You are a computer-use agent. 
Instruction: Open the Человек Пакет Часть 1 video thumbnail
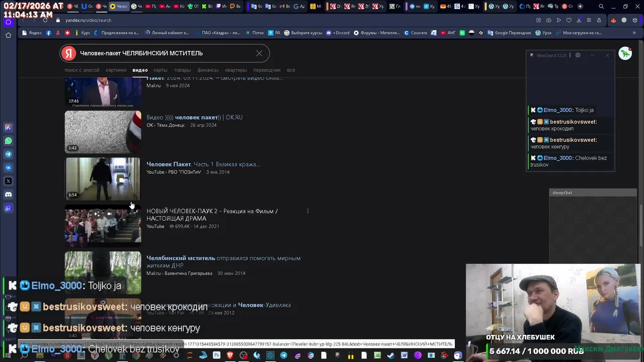(x=103, y=178)
